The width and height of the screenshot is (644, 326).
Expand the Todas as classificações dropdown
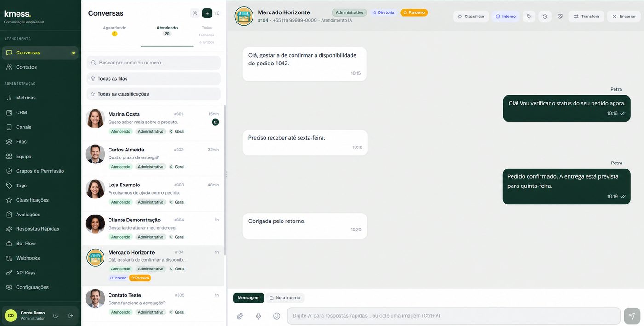point(154,94)
